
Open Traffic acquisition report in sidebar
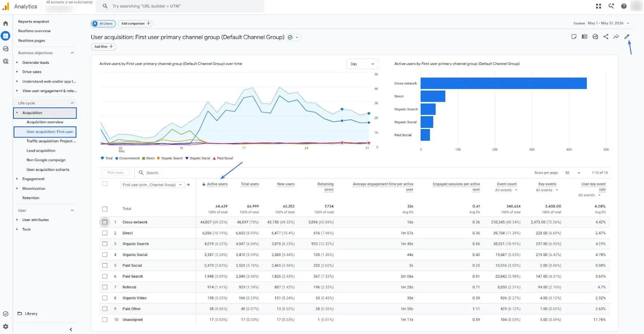tap(51, 141)
